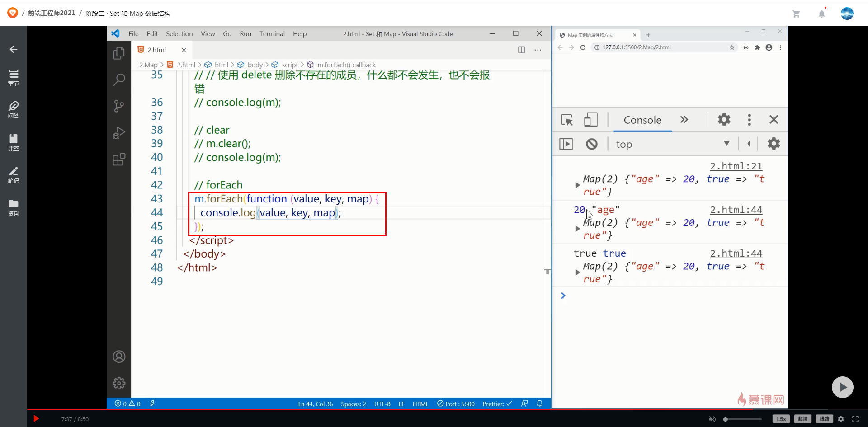868x427 pixels.
Task: Open source link 2.html:21 in console
Action: coord(736,166)
